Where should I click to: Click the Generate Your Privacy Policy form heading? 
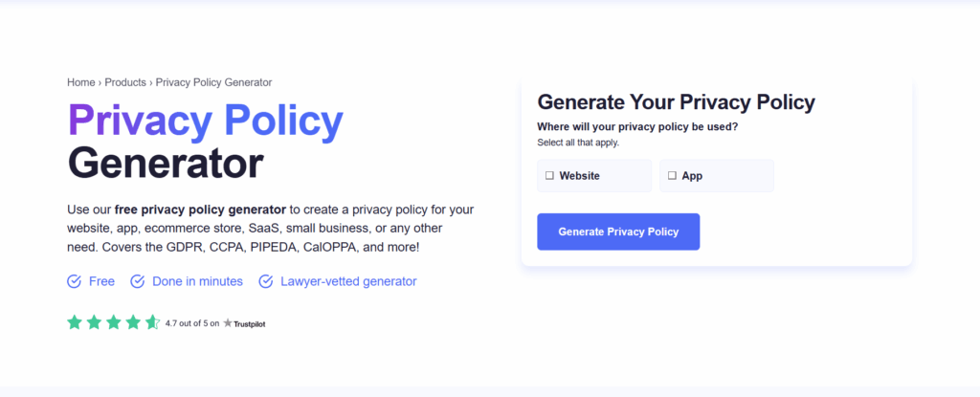click(676, 102)
